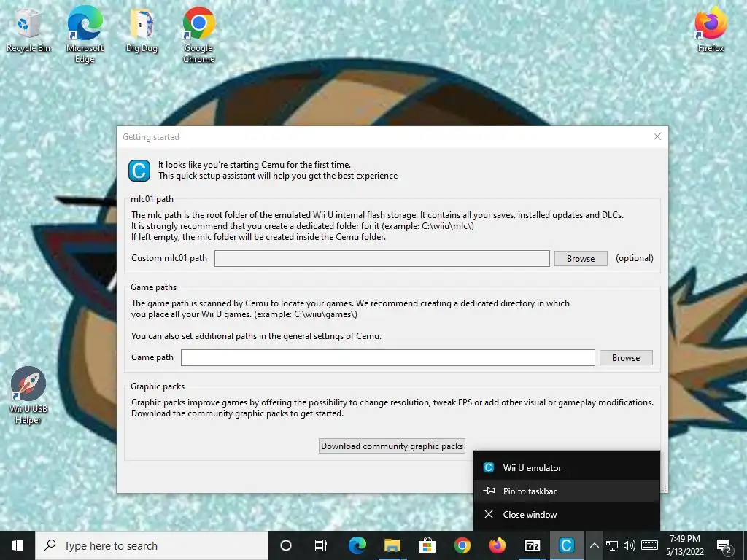Focus the Game path text field
This screenshot has height=560, width=747.
click(x=388, y=357)
